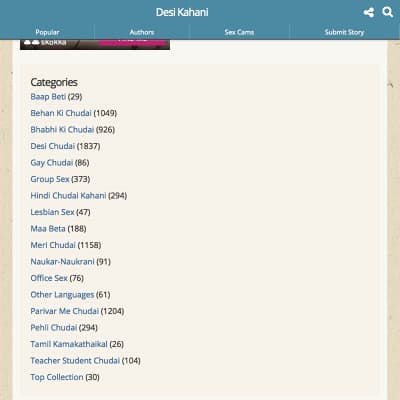
Task: Go to the Popular tab
Action: click(x=47, y=32)
